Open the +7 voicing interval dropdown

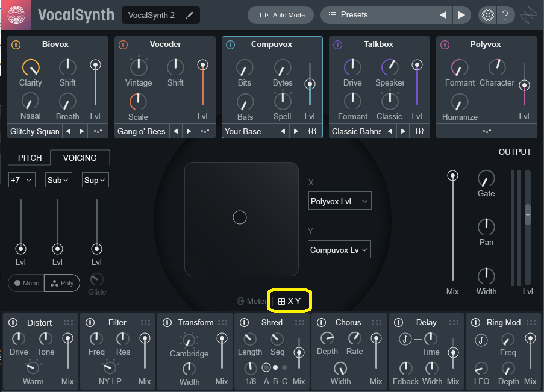tap(22, 180)
